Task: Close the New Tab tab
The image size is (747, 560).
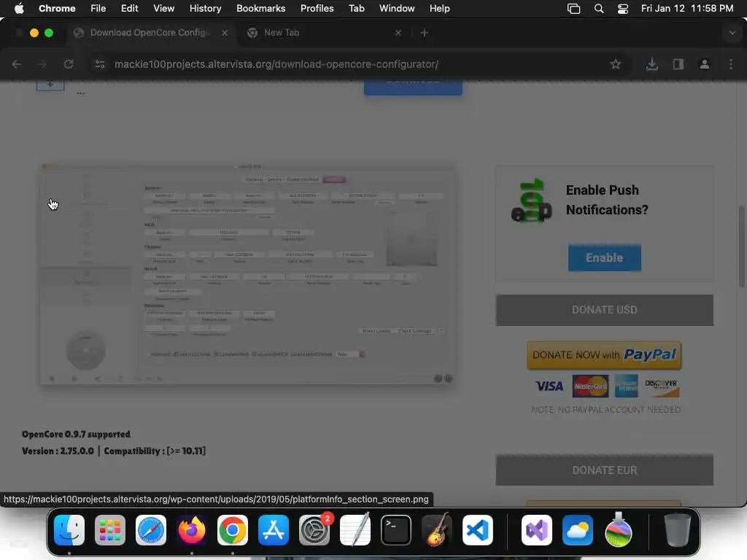Action: click(x=398, y=32)
